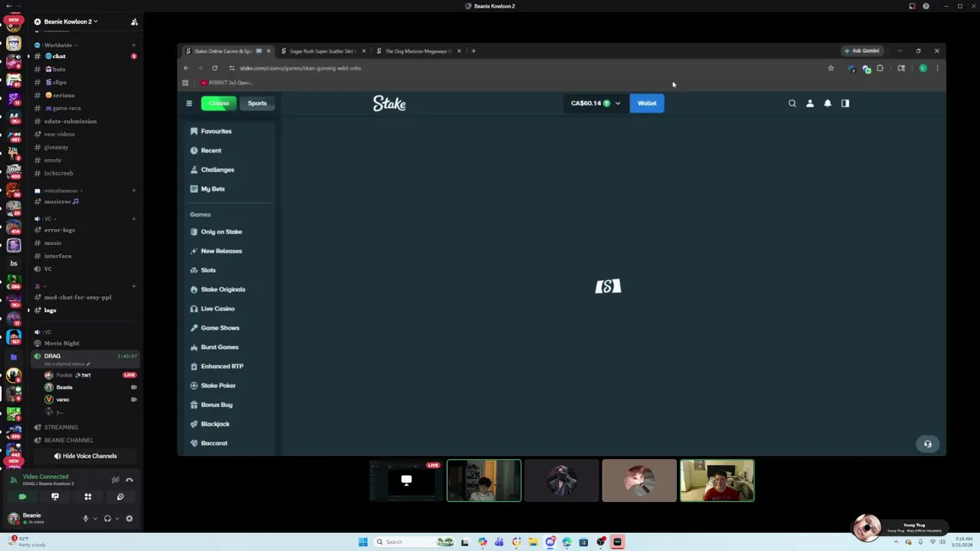
Task: Click the blue Wallet button
Action: [647, 103]
